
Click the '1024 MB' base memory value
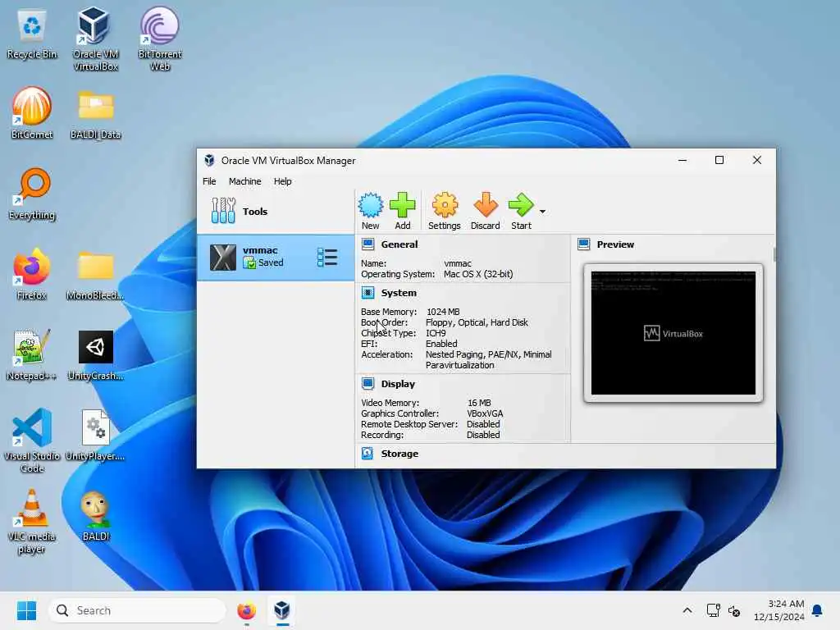[443, 312]
